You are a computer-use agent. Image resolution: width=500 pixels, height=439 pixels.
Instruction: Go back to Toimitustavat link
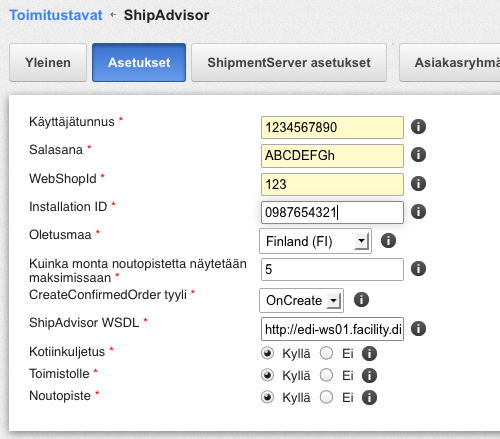click(56, 15)
